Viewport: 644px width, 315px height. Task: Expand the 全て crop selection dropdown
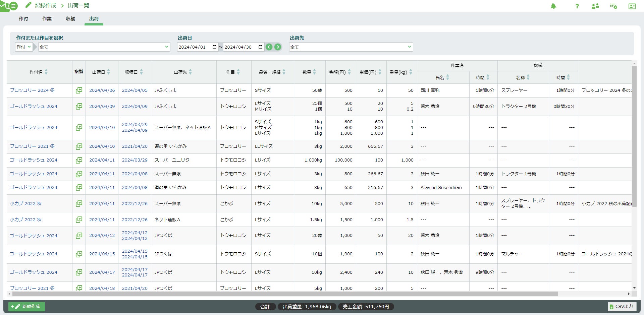104,47
